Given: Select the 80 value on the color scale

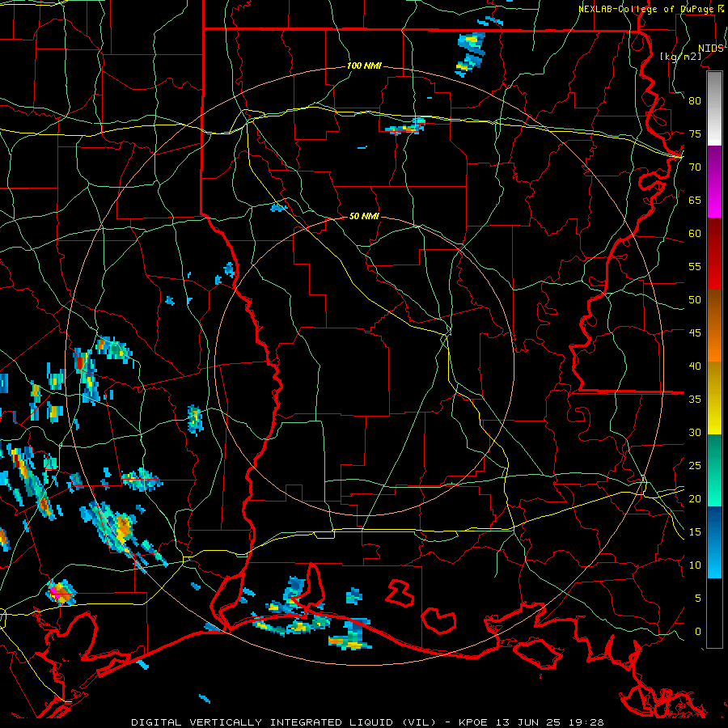Looking at the screenshot, I should click(x=695, y=101).
